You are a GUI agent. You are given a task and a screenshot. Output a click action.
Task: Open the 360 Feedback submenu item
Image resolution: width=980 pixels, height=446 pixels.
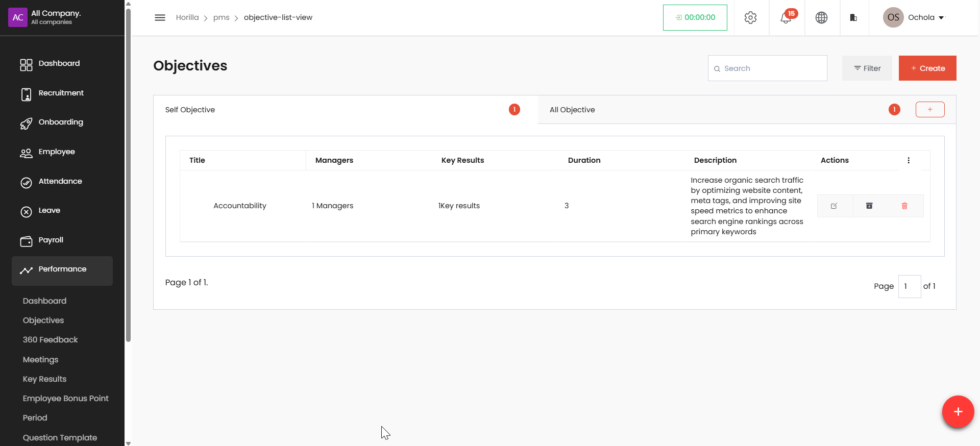[x=50, y=340]
